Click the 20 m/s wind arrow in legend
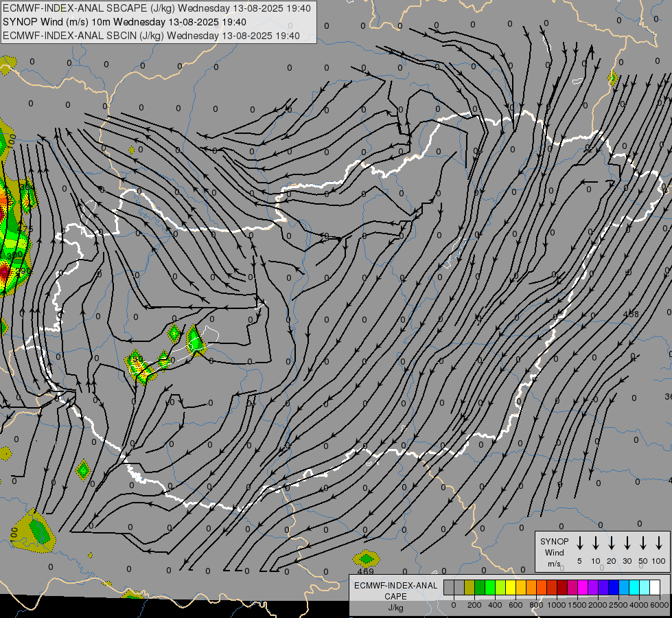 pyautogui.click(x=612, y=543)
